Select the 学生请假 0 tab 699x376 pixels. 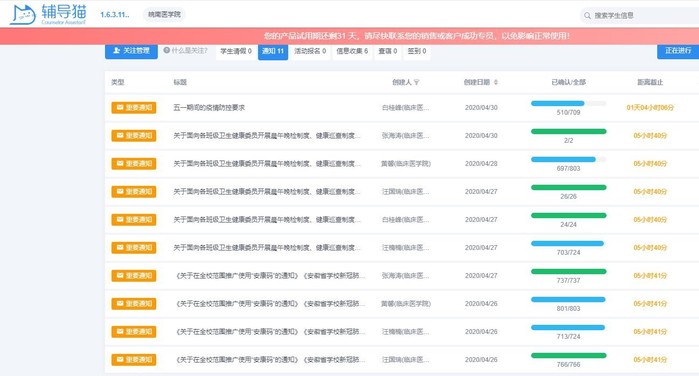tap(236, 51)
